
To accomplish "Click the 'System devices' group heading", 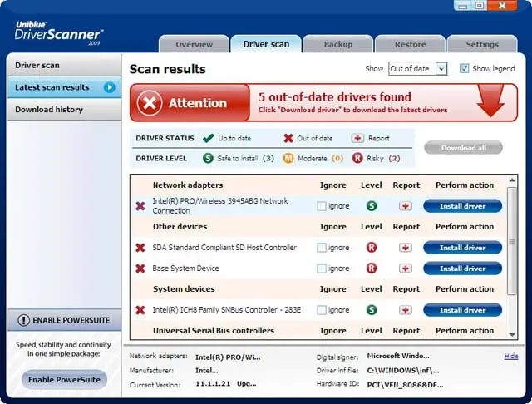I will pos(184,289).
